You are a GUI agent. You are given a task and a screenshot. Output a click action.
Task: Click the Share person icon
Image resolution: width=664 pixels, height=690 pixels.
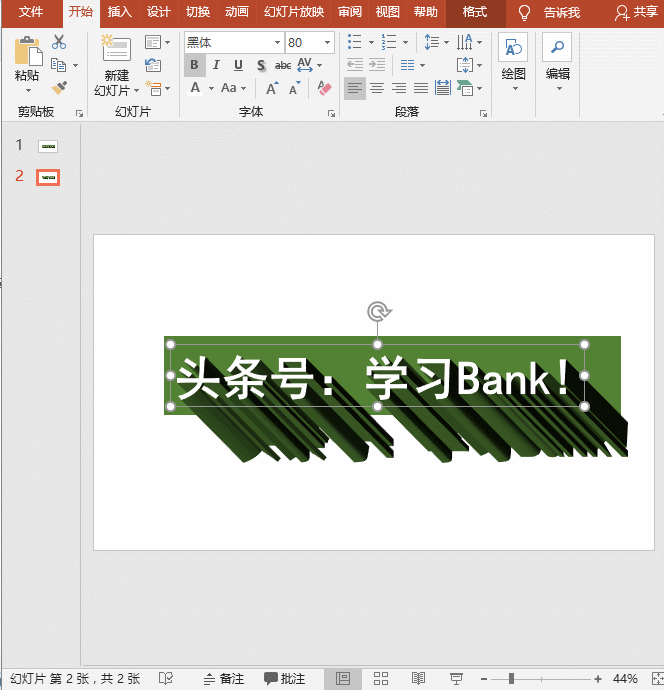click(x=621, y=13)
